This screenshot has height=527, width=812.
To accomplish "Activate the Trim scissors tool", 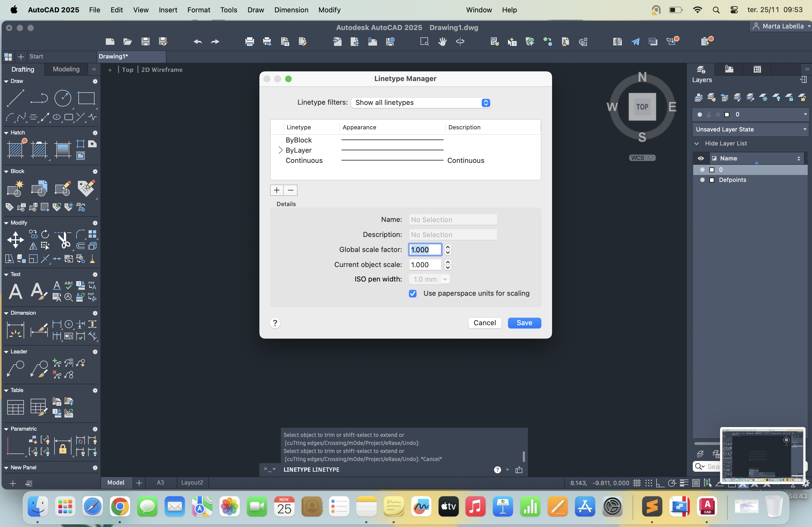I will [x=63, y=240].
